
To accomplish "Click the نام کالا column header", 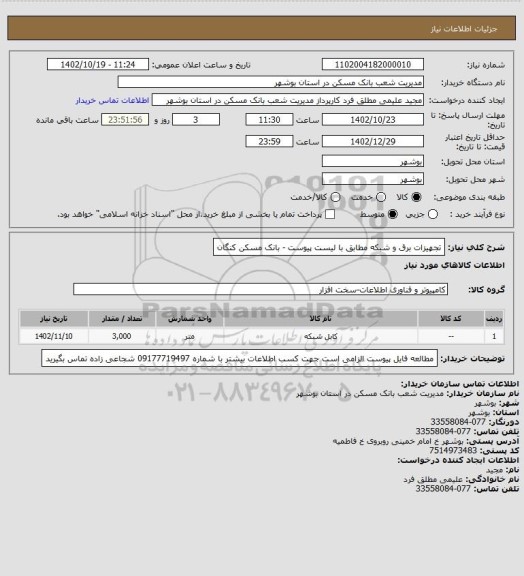I will [x=320, y=318].
